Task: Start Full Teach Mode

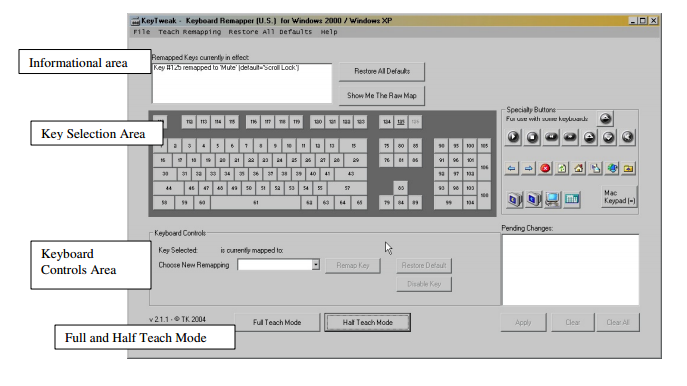Action: (277, 322)
